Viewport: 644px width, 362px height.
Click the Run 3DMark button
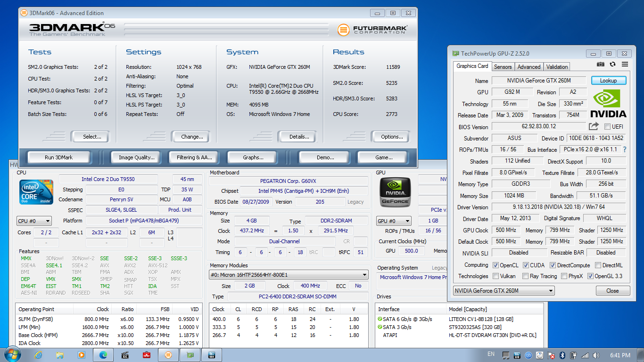click(x=58, y=157)
